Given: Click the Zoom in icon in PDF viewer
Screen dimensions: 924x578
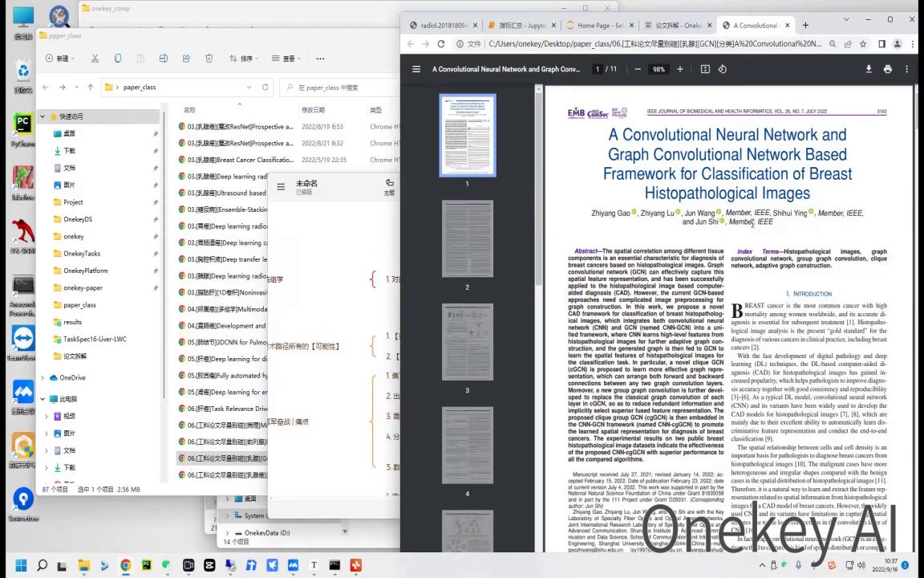Looking at the screenshot, I should coord(679,69).
